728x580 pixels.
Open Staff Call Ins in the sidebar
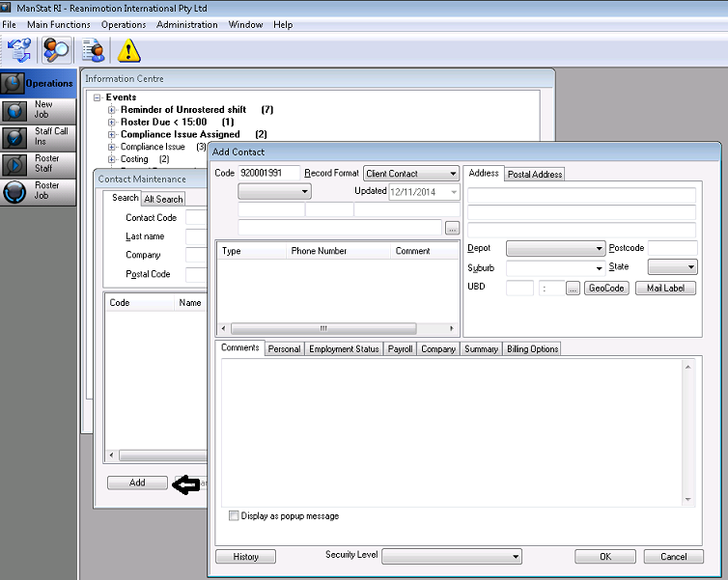click(x=39, y=137)
